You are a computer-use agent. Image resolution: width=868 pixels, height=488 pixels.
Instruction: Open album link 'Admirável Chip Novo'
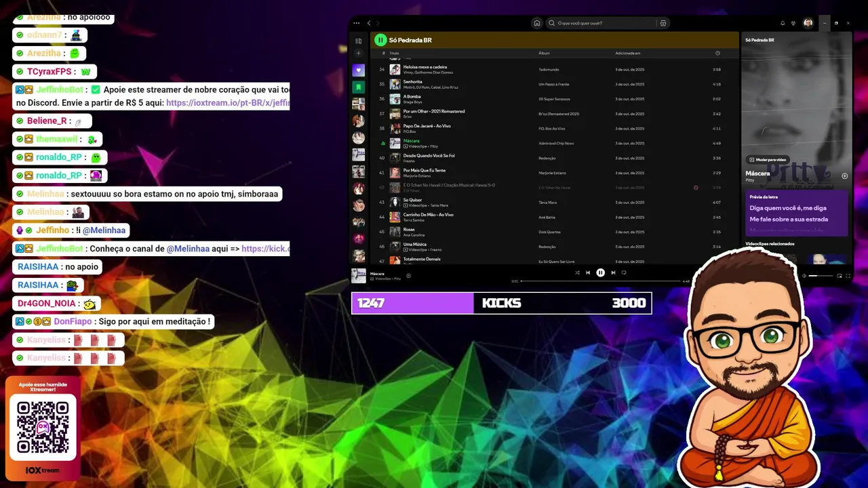[556, 143]
